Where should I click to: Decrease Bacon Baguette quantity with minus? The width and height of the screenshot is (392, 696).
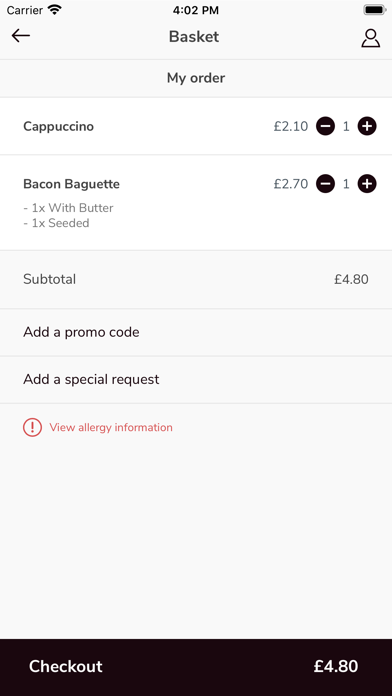325,184
